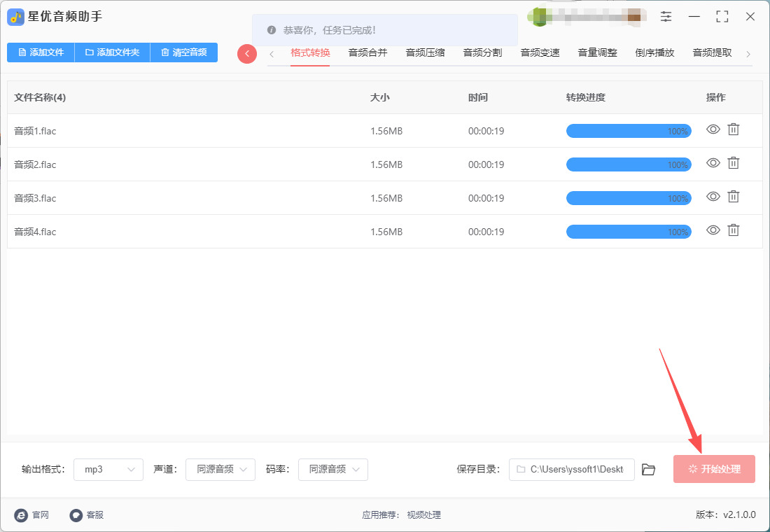770x532 pixels.
Task: Delete the 音频1.flac row with trash icon
Action: (x=733, y=129)
